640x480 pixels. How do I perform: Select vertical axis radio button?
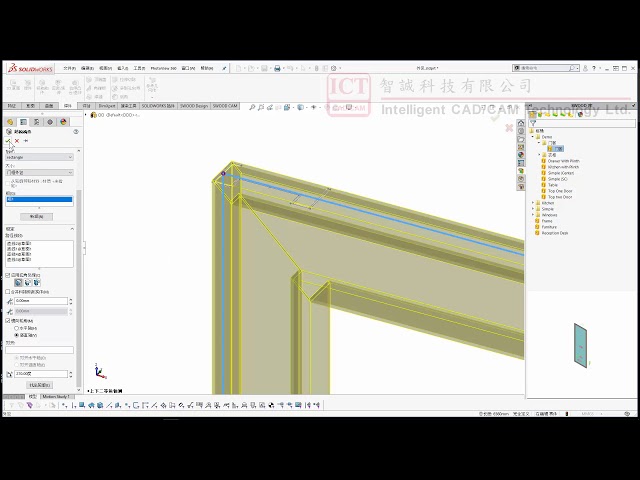[x=17, y=335]
